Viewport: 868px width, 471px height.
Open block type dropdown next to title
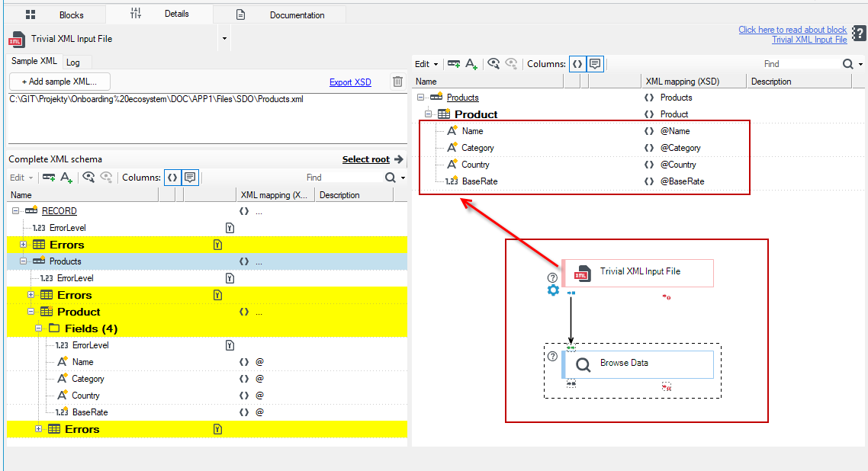(224, 39)
